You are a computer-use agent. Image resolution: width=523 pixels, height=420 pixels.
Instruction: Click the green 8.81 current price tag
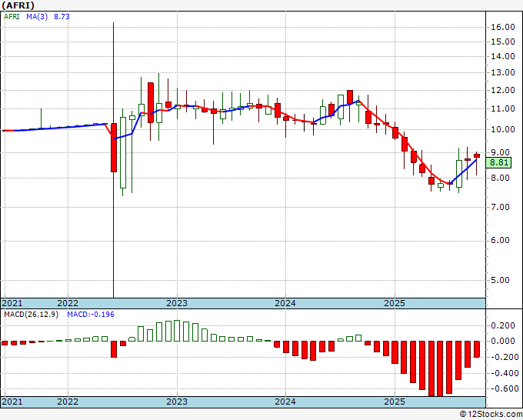click(499, 163)
